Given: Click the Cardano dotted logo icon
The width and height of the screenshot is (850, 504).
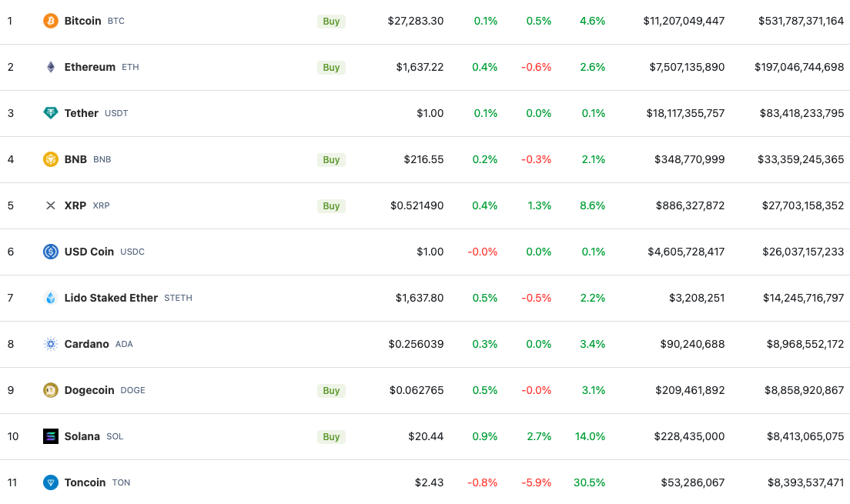Looking at the screenshot, I should 50,344.
